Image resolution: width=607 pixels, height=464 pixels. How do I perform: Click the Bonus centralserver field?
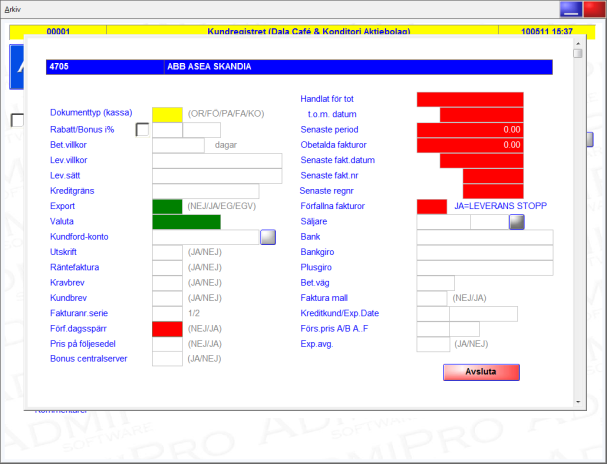(x=167, y=359)
